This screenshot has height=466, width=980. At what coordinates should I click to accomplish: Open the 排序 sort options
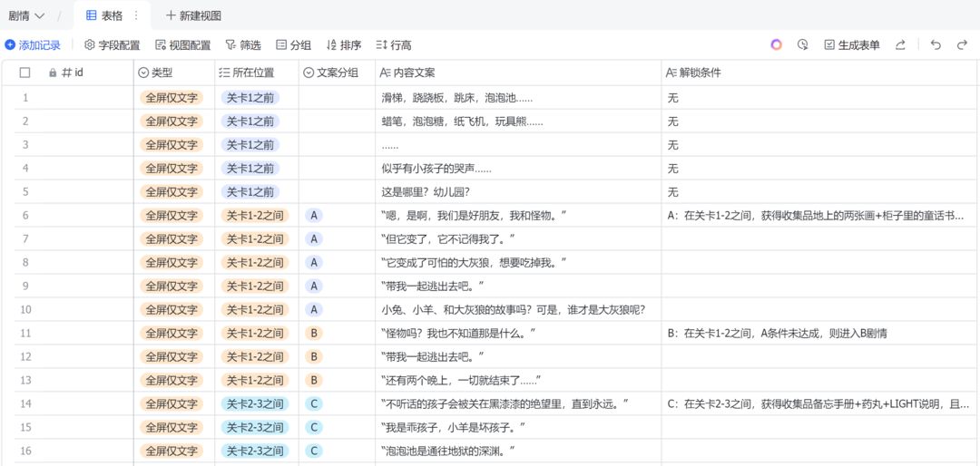[x=344, y=45]
